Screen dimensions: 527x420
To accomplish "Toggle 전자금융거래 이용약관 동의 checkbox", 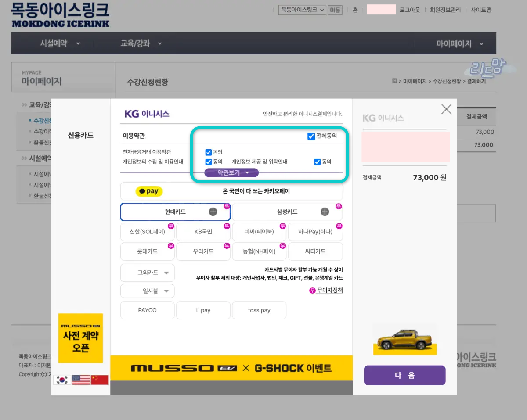I will pyautogui.click(x=209, y=152).
